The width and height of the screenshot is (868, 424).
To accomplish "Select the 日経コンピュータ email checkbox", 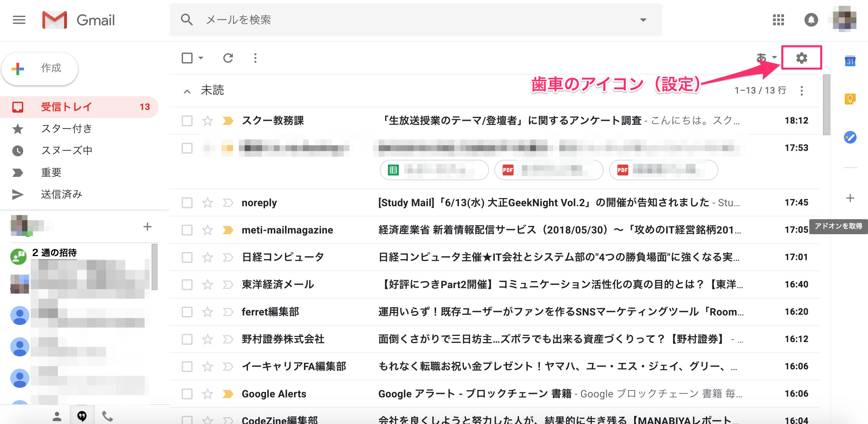I will tap(187, 257).
